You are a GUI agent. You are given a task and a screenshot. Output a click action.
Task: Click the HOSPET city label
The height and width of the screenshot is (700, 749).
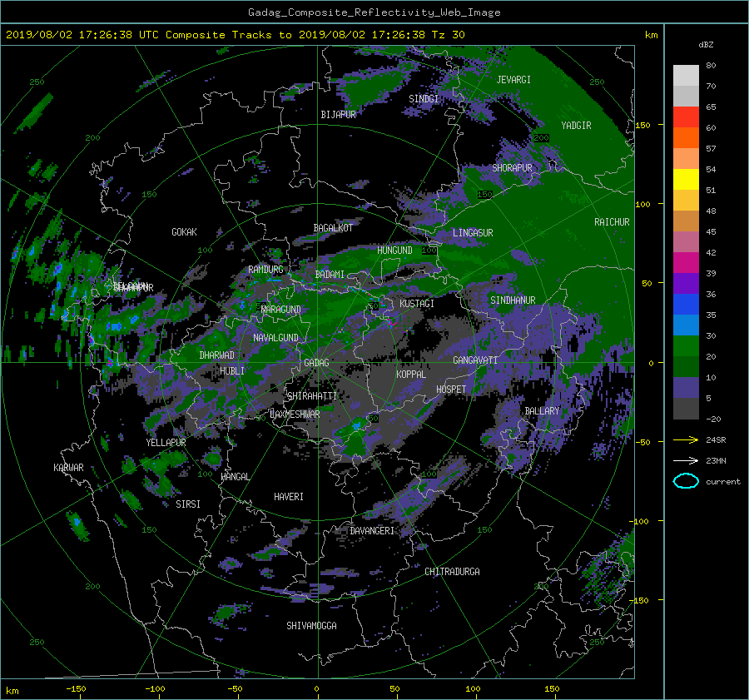(x=451, y=390)
